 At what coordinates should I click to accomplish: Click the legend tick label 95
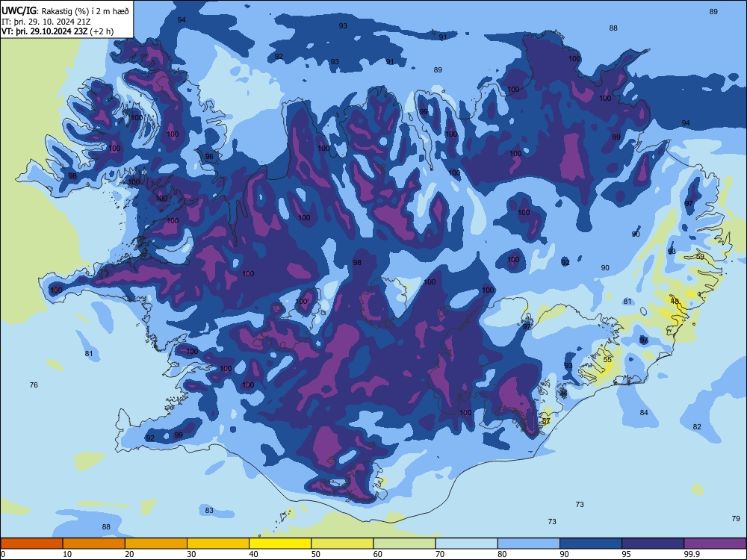tap(627, 554)
